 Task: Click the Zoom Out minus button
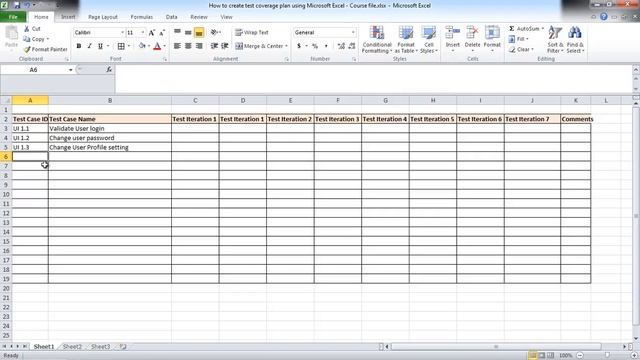pyautogui.click(x=580, y=356)
